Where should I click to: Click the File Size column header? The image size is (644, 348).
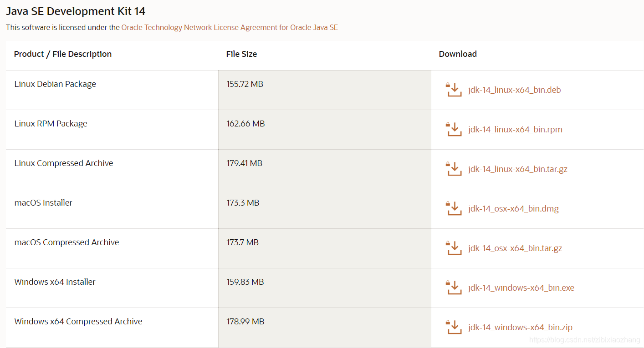click(241, 54)
